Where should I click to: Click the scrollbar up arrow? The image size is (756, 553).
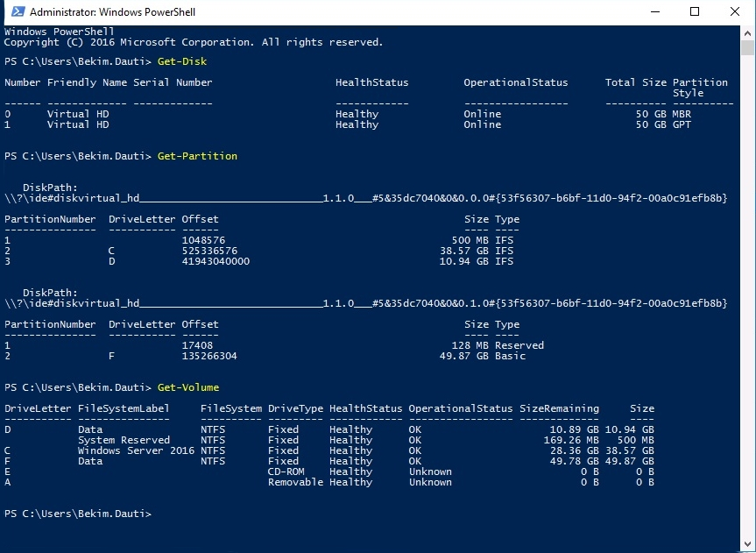pyautogui.click(x=747, y=32)
